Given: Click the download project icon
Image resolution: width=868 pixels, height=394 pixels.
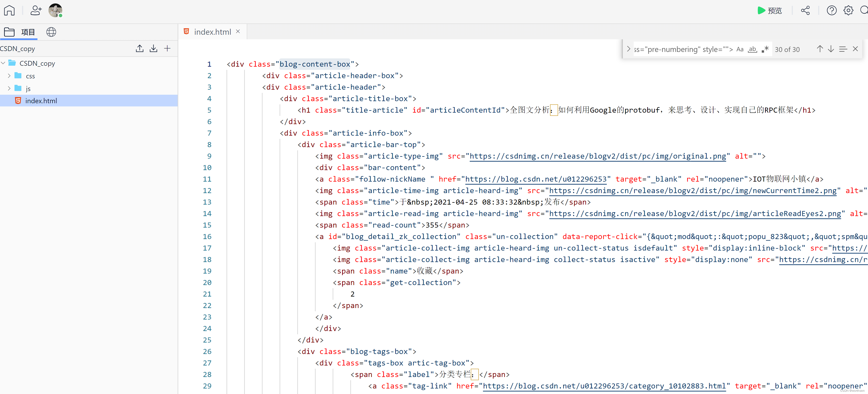Looking at the screenshot, I should point(153,49).
